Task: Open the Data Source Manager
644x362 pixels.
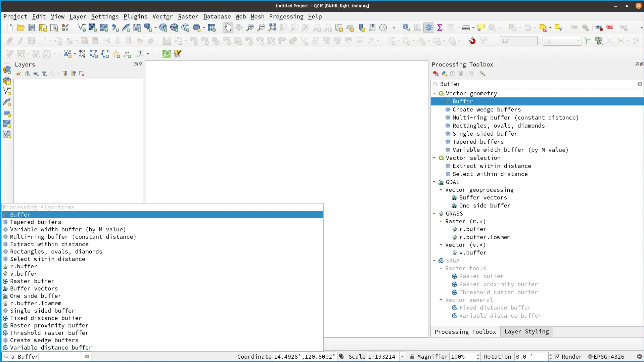Action: 7,70
